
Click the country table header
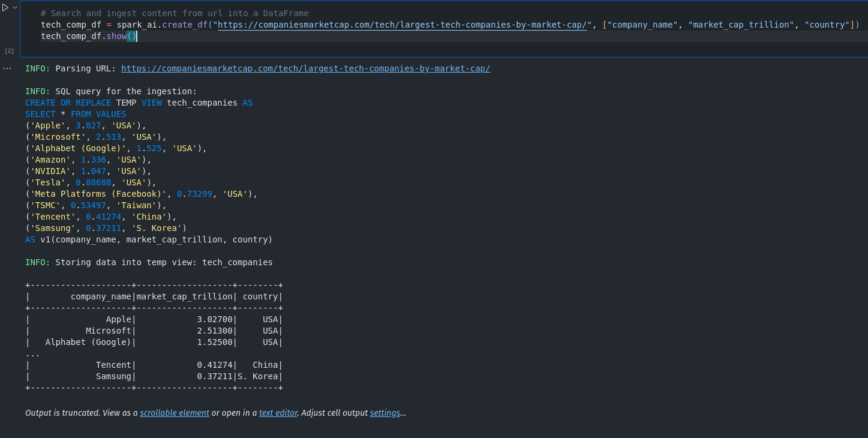(260, 296)
